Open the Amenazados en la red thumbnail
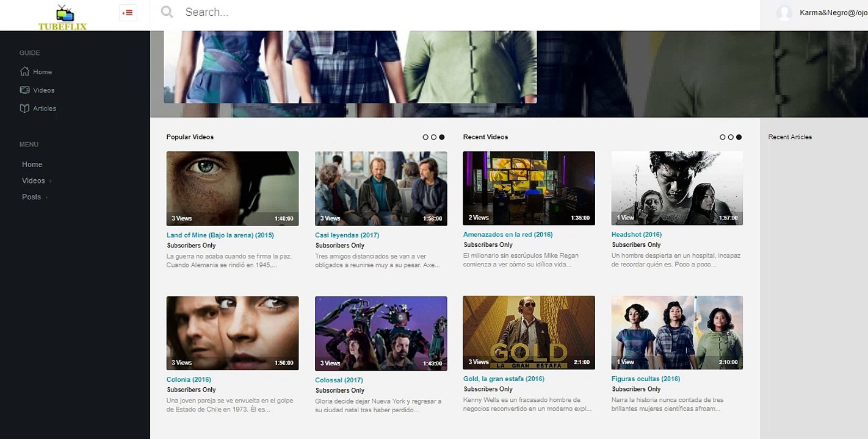868x439 pixels. (x=529, y=188)
